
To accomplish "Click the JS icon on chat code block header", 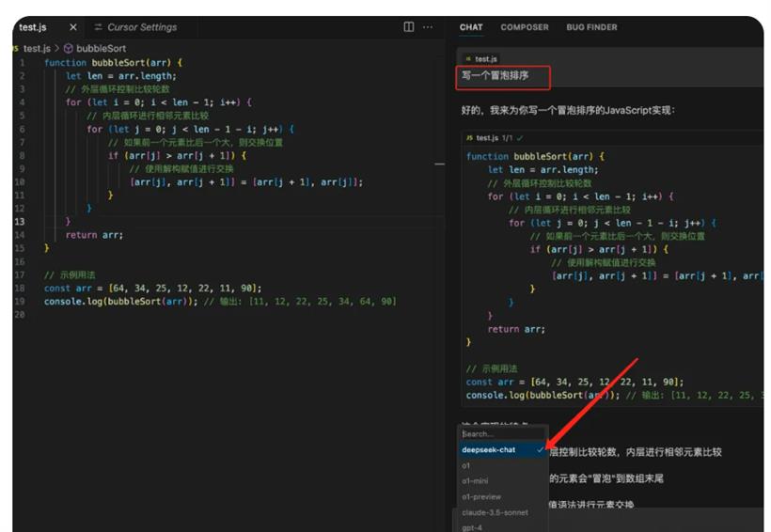I will point(469,138).
